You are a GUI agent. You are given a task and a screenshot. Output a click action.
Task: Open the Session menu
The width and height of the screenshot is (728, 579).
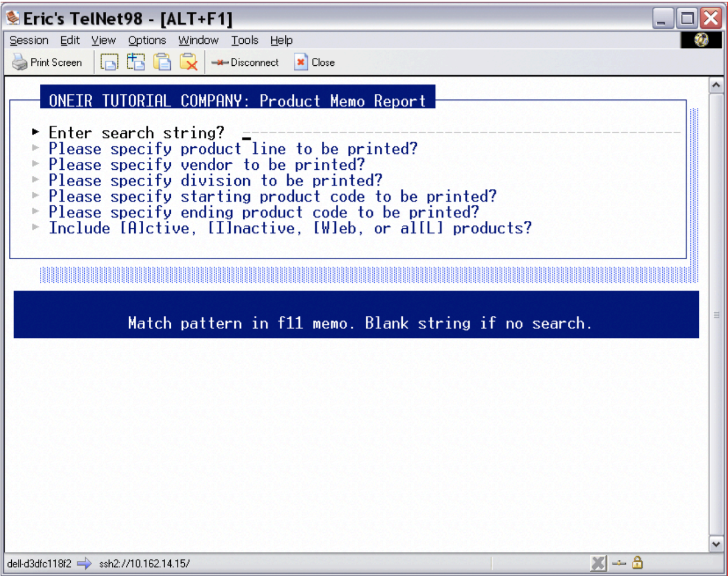[x=29, y=40]
